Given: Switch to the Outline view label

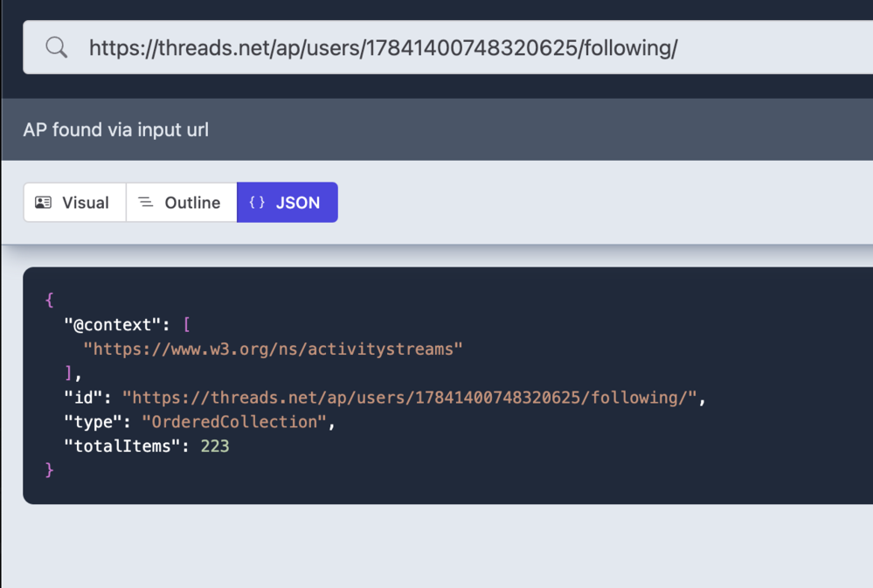Looking at the screenshot, I should (x=192, y=203).
